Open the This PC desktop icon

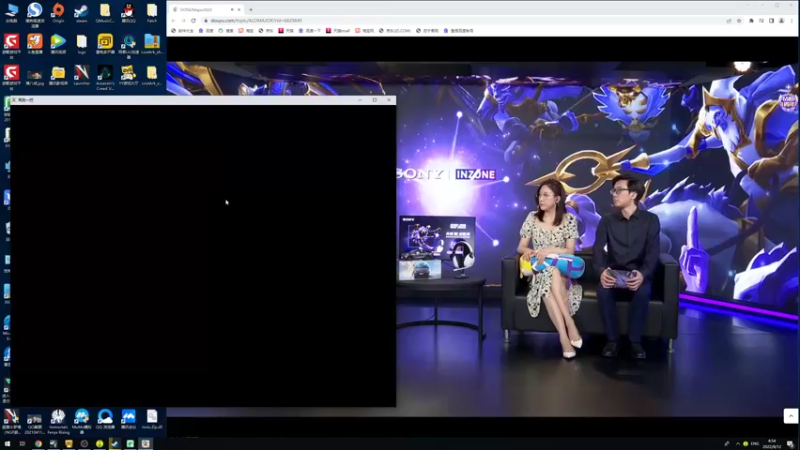11,12
